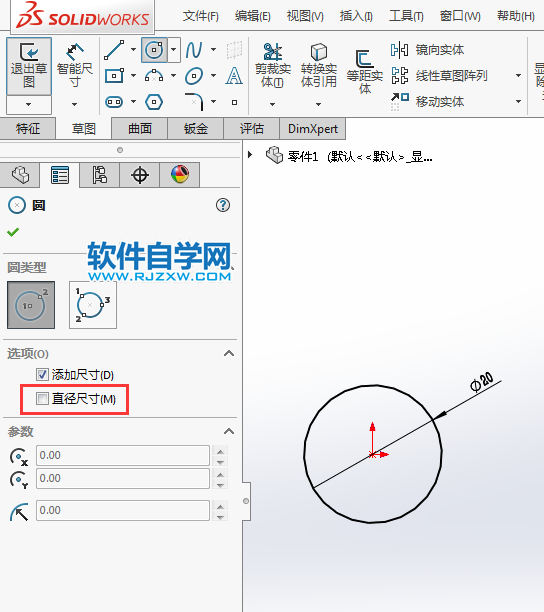Click Convert Entities (转换实体引用)
The width and height of the screenshot is (544, 612).
tap(318, 66)
